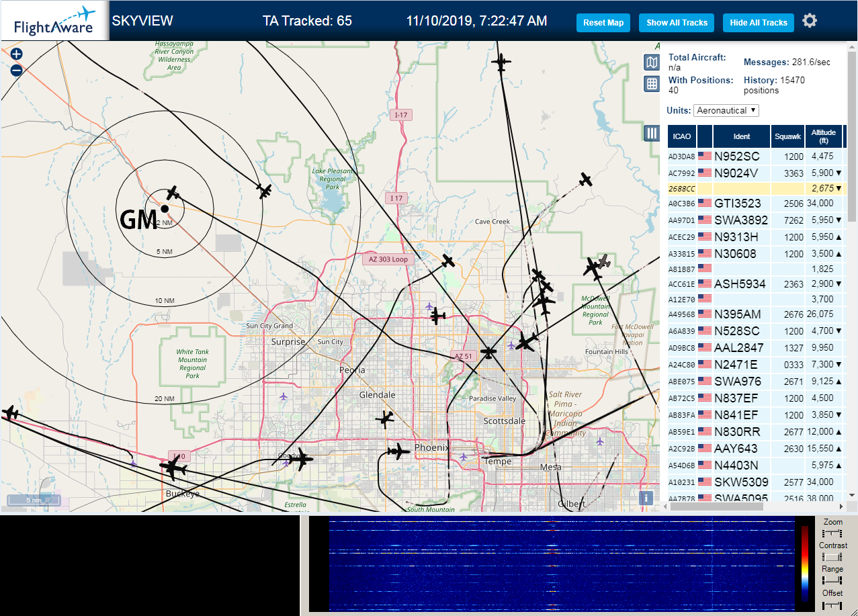858x616 pixels.
Task: Click the US flag in AAL2847 row
Action: (x=705, y=347)
